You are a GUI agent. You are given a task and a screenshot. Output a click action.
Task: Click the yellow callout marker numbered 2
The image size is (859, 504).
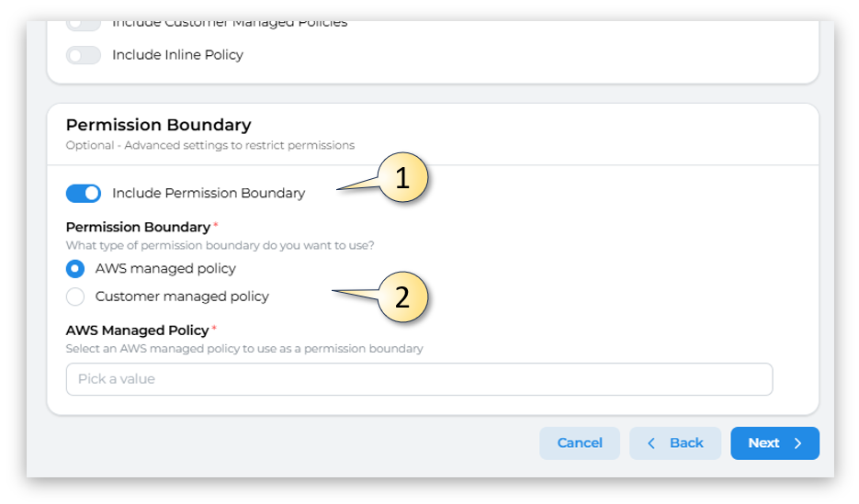(402, 297)
